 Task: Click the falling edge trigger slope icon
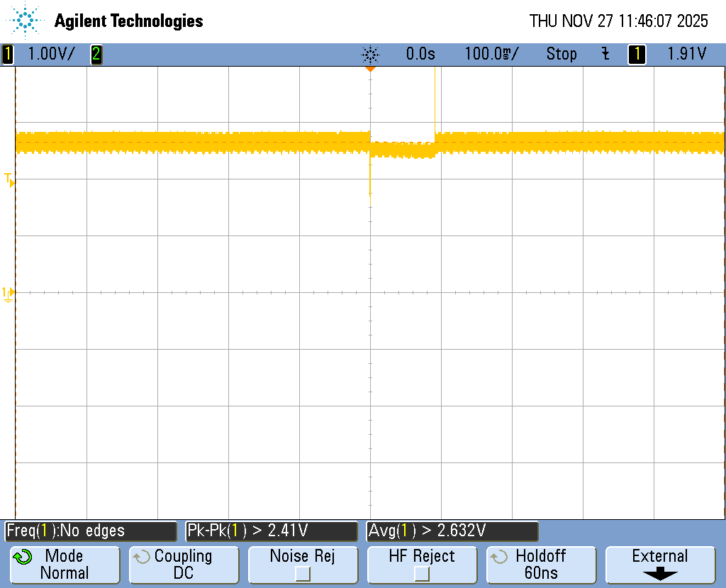605,54
